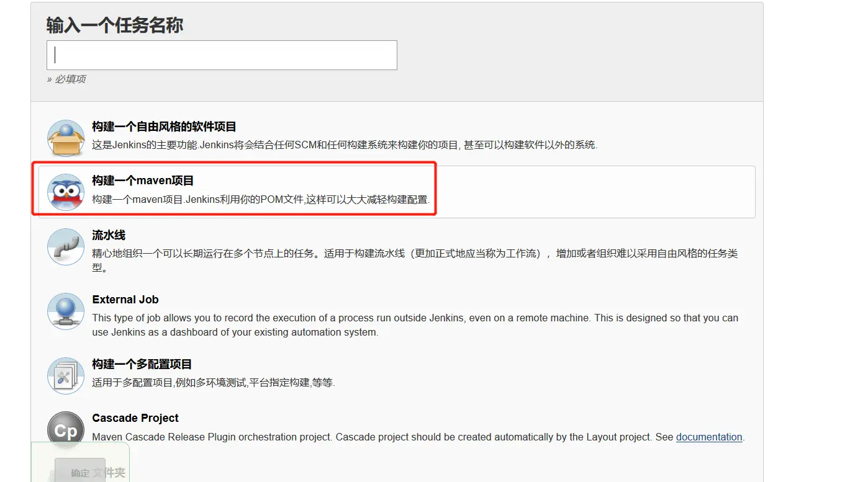Viewport: 868px width, 482px height.
Task: Choose 构建一个自由风格的软件项目 title
Action: click(164, 127)
